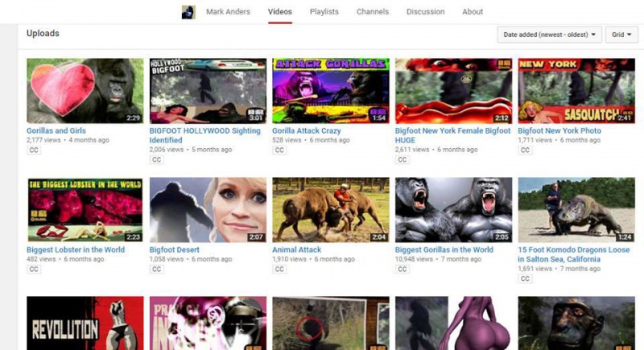Expand the Grid view dropdown
The height and width of the screenshot is (350, 644).
click(x=622, y=35)
